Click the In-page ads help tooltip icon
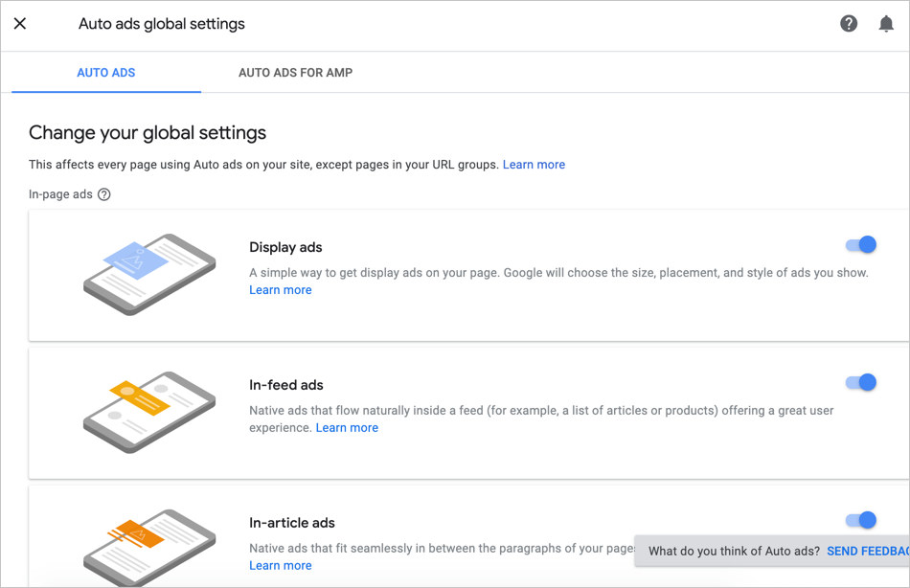The width and height of the screenshot is (910, 588). click(104, 194)
